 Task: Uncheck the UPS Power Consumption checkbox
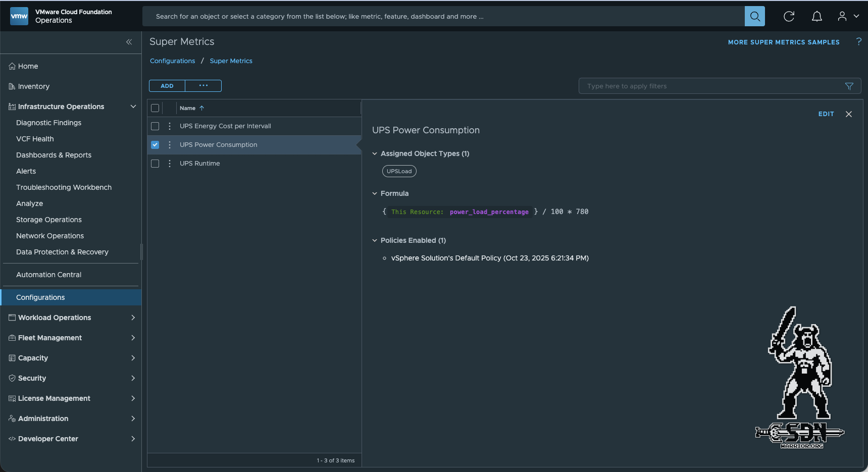(155, 145)
